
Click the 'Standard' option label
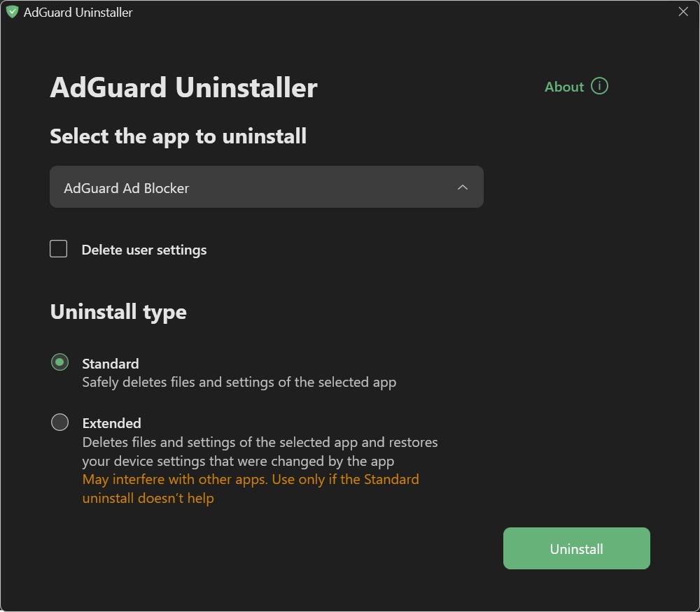point(111,364)
